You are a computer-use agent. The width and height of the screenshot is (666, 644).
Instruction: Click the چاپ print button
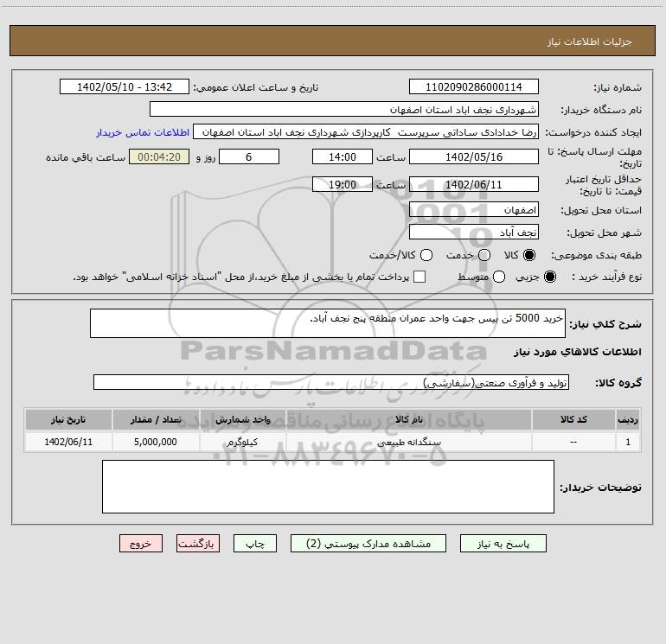255,544
